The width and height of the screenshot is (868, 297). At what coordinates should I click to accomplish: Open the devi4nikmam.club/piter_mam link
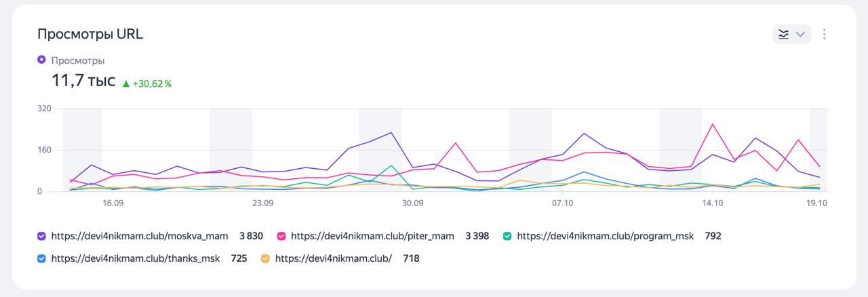coord(372,236)
